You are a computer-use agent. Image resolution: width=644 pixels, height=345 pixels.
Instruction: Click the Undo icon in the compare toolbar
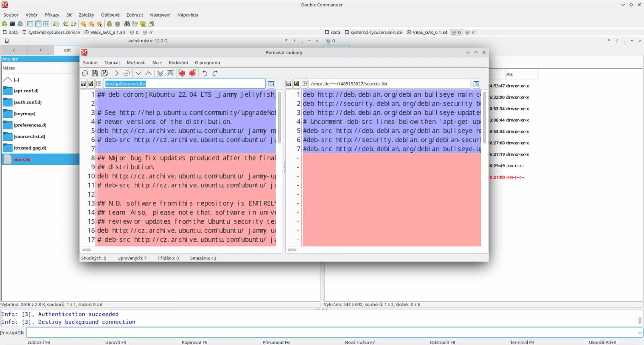pyautogui.click(x=205, y=73)
